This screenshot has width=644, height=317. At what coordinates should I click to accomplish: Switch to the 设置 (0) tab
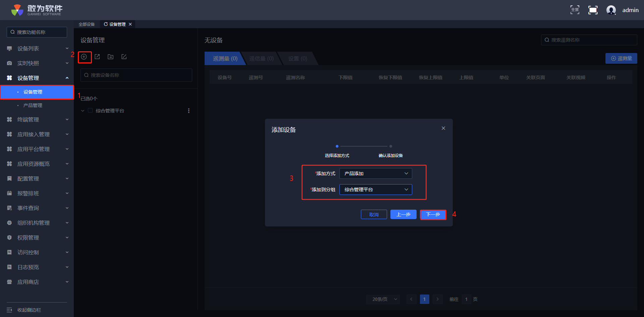click(298, 58)
